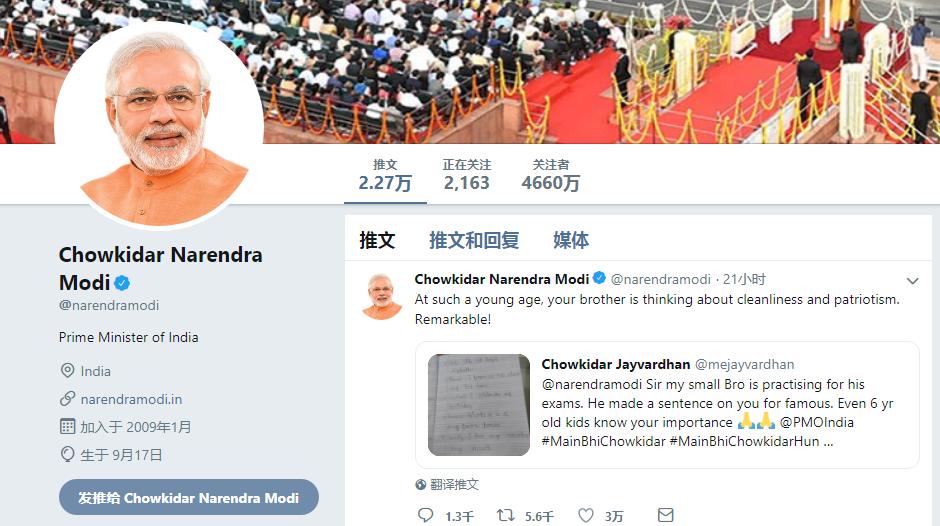Retweet using the retweet arrows icon
This screenshot has height=526, width=940.
click(505, 515)
